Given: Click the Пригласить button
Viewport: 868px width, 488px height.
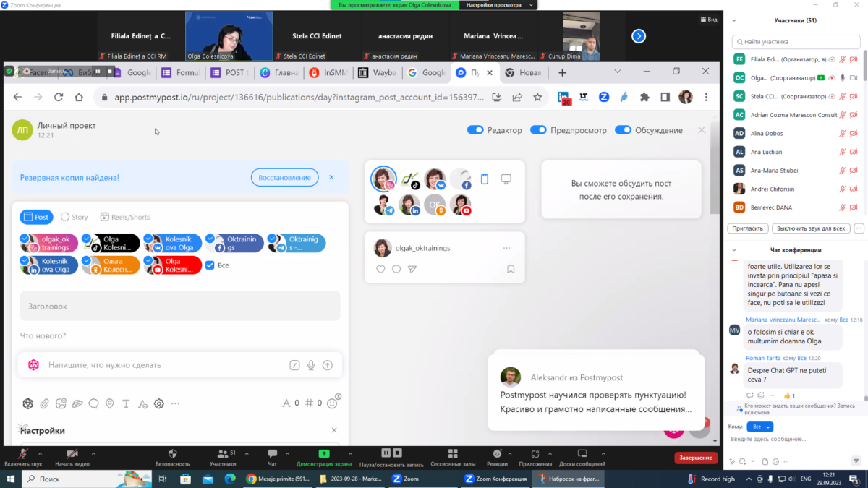Looking at the screenshot, I should (747, 228).
